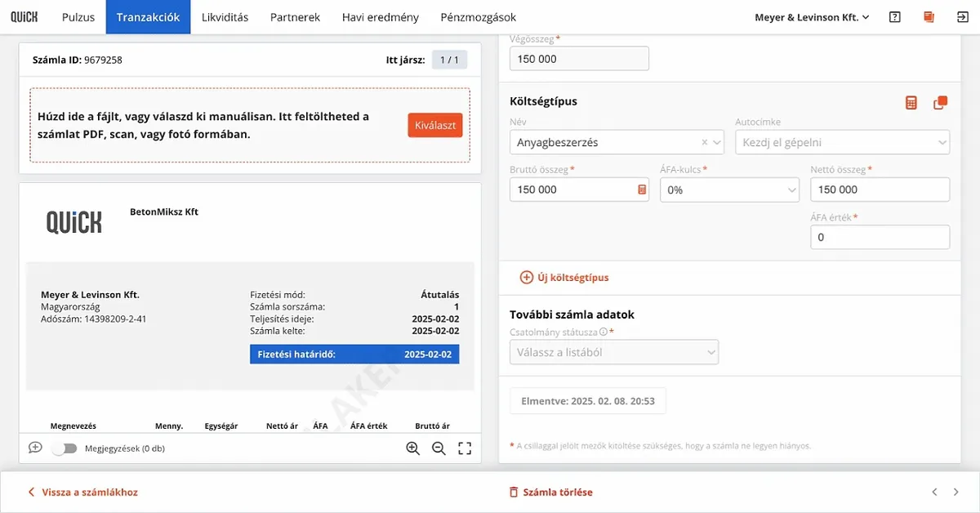
Task: Click the Fizetési határidő blue bar
Action: click(354, 354)
